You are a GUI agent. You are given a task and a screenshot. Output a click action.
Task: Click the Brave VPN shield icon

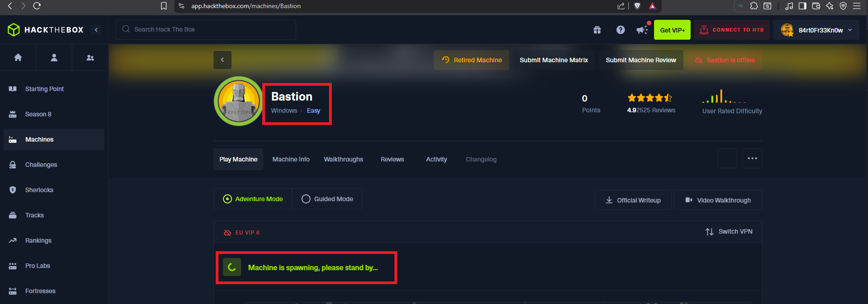click(x=843, y=6)
